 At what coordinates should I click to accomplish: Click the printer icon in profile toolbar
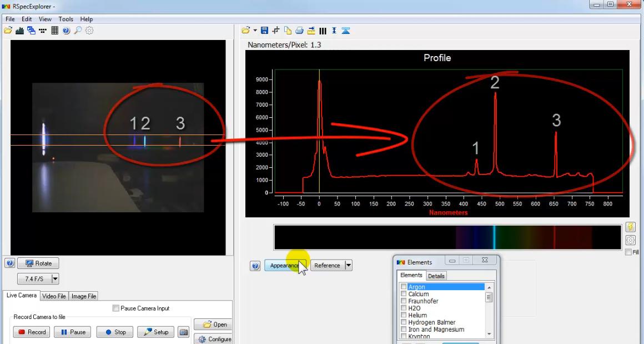[x=299, y=30]
